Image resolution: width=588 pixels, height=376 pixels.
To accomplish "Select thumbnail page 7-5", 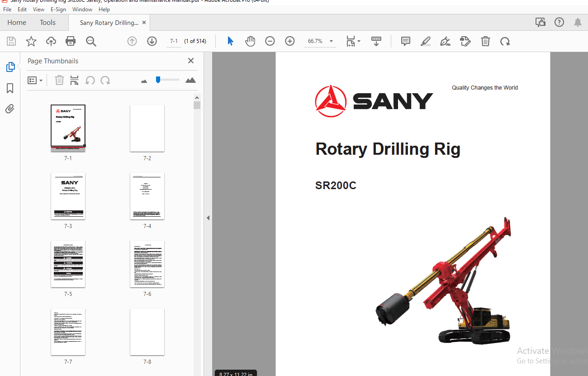I will pyautogui.click(x=68, y=264).
